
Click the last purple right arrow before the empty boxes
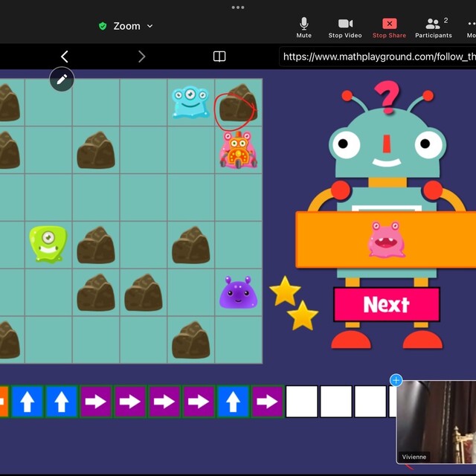pos(268,402)
